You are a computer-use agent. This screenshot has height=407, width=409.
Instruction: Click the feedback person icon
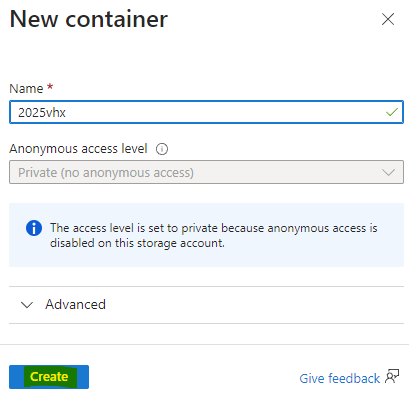pos(392,377)
